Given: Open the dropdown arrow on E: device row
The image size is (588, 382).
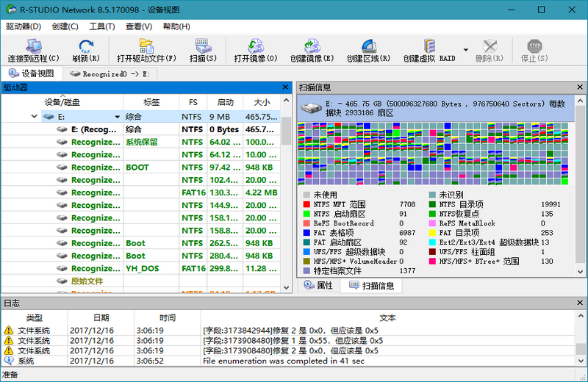Looking at the screenshot, I should point(117,117).
